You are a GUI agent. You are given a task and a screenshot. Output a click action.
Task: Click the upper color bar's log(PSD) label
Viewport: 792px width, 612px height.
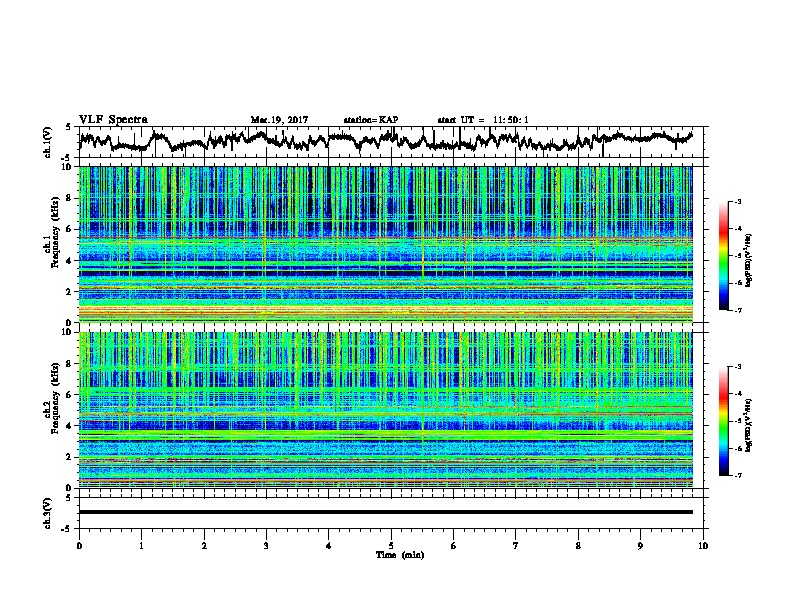pyautogui.click(x=749, y=260)
